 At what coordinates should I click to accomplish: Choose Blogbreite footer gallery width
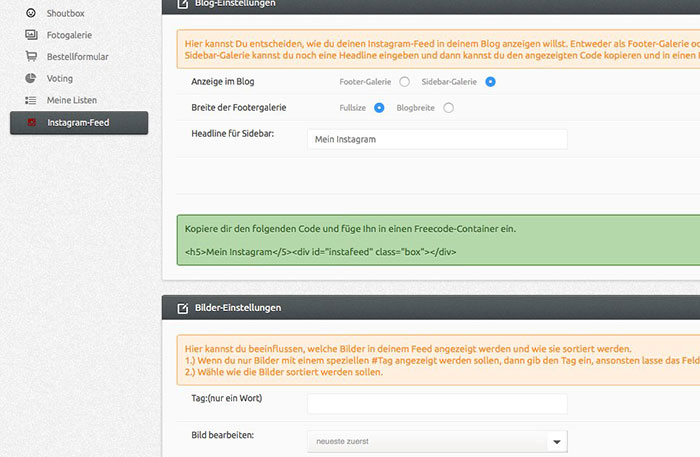pyautogui.click(x=449, y=108)
